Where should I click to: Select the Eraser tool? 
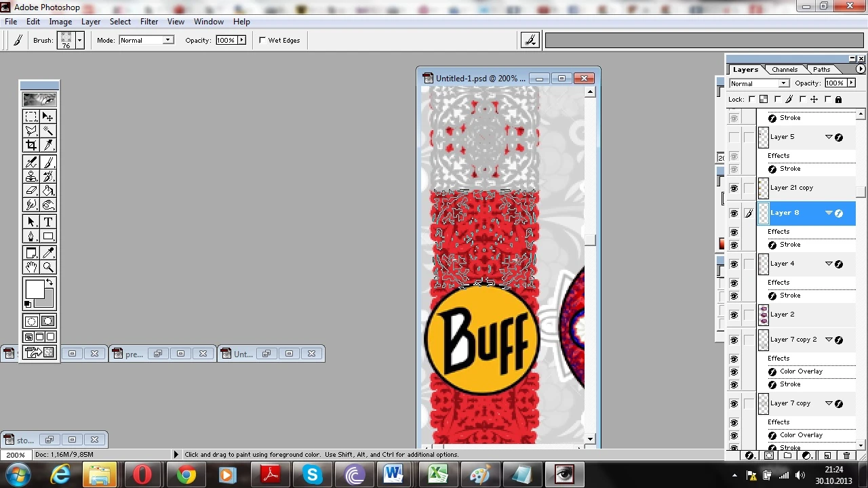[x=31, y=190]
